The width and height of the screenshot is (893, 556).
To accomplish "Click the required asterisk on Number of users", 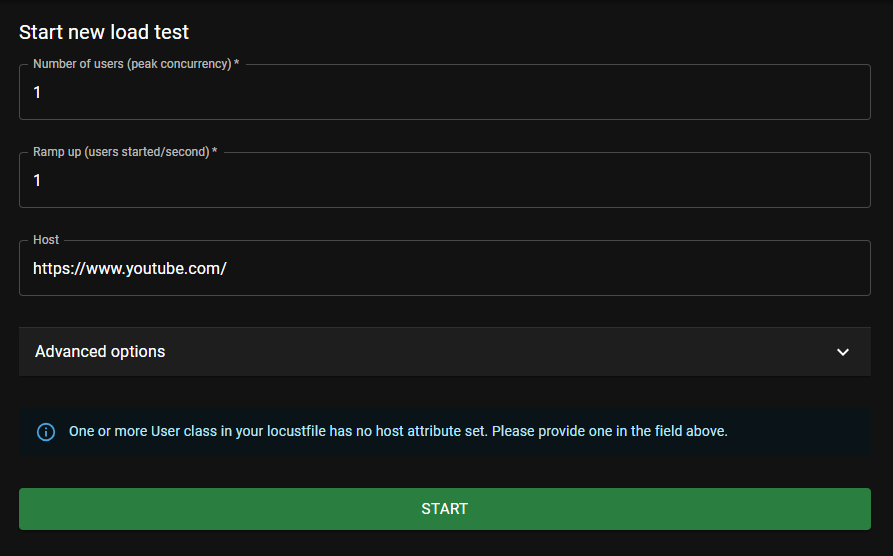I will click(x=237, y=64).
